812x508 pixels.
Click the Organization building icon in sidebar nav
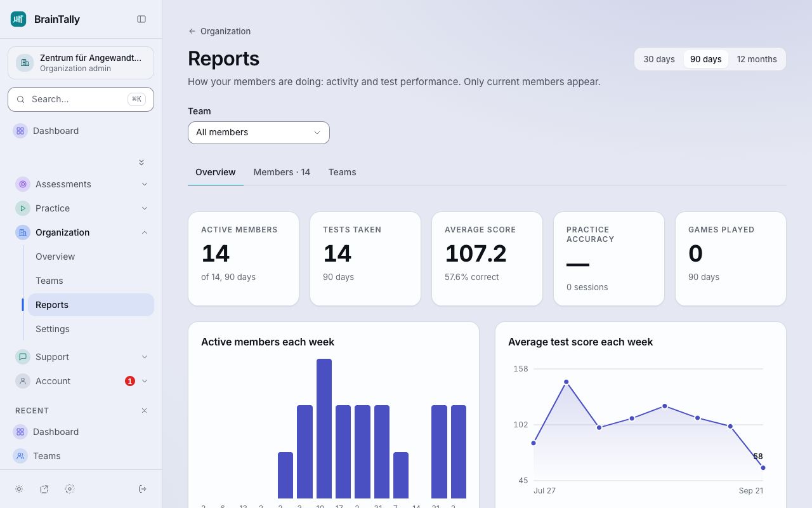tap(23, 232)
